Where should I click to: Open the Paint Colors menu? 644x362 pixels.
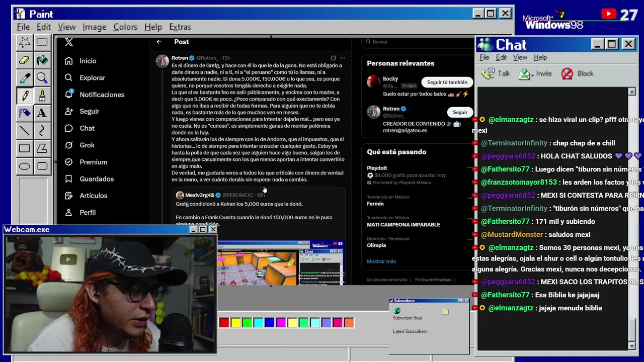[x=125, y=27]
